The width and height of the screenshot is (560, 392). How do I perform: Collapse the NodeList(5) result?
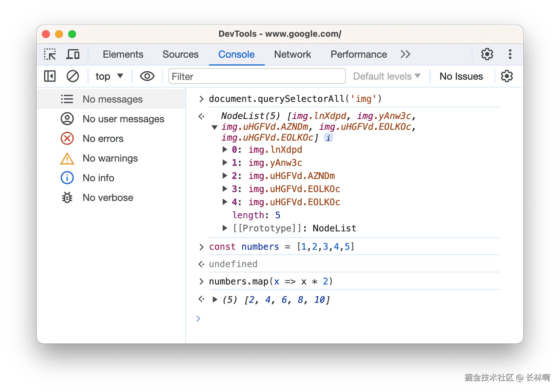[215, 127]
